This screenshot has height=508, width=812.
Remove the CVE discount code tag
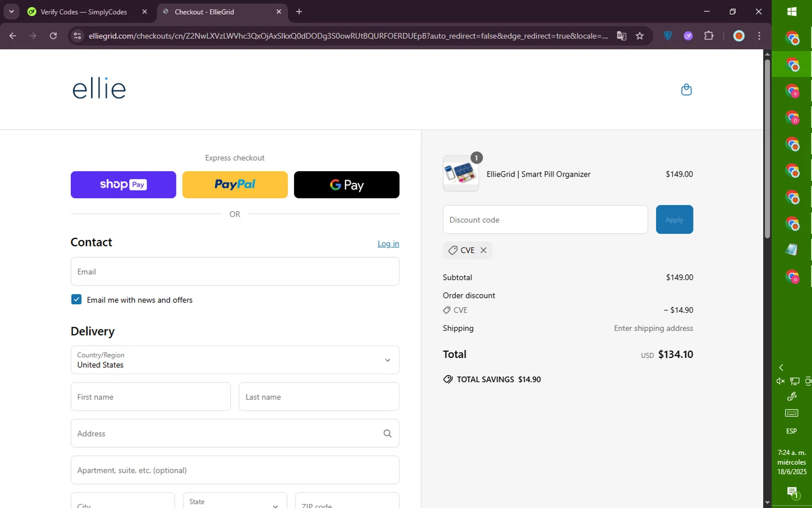tap(483, 250)
